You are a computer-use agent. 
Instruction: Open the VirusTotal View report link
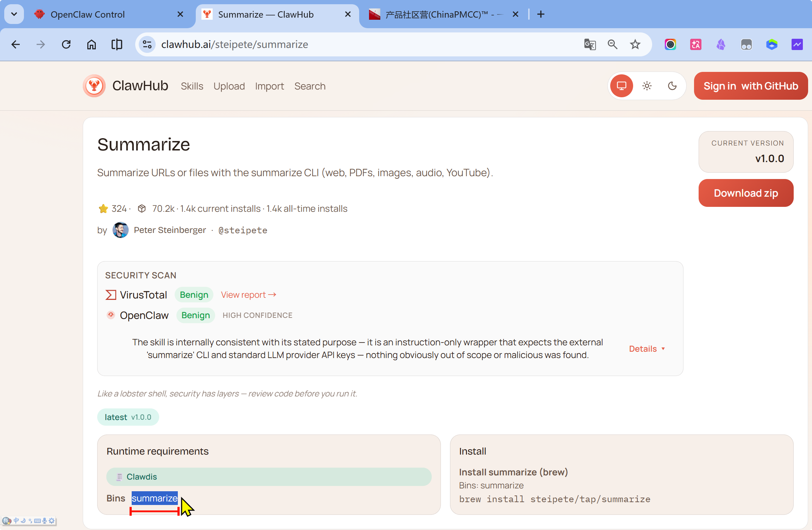tap(248, 295)
